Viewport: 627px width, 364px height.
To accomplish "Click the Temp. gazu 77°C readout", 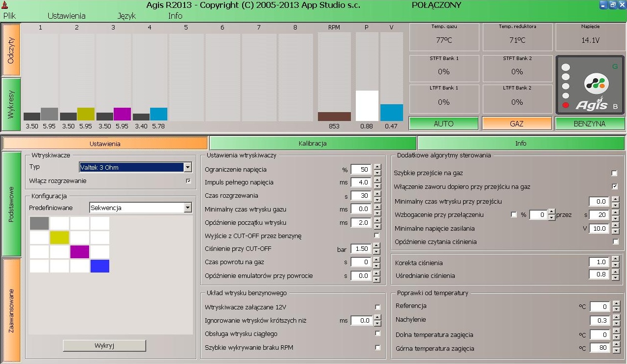I will (x=443, y=36).
